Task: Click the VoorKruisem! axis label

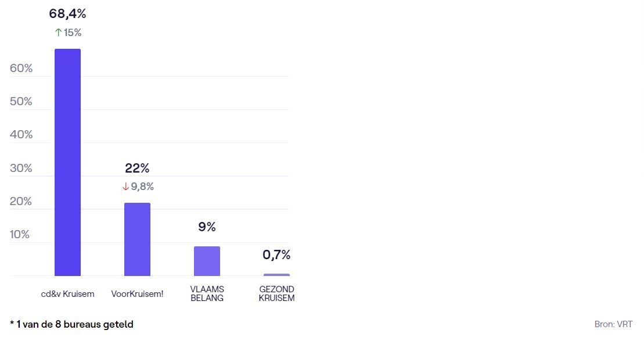Action: click(137, 294)
